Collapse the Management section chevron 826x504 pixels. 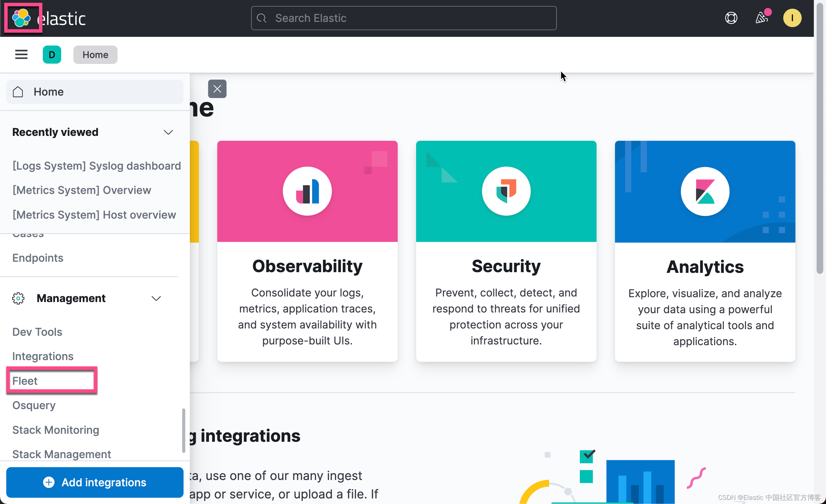(156, 298)
